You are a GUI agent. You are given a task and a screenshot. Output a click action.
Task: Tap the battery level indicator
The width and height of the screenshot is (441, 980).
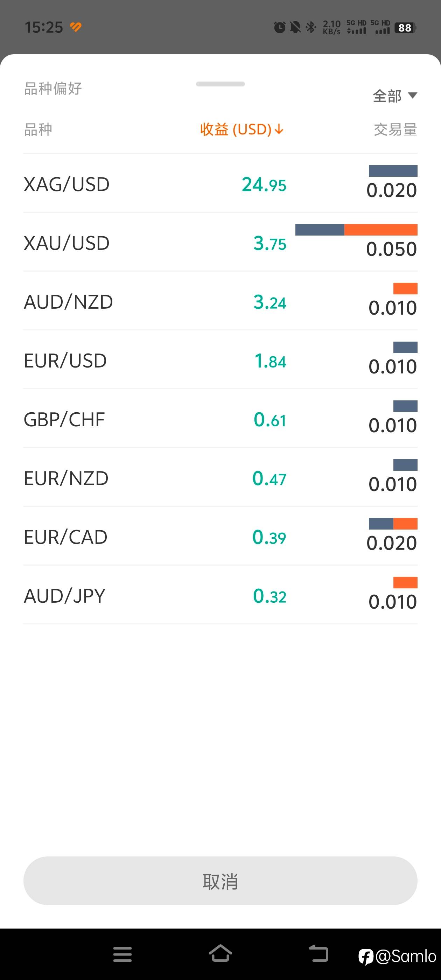(405, 28)
